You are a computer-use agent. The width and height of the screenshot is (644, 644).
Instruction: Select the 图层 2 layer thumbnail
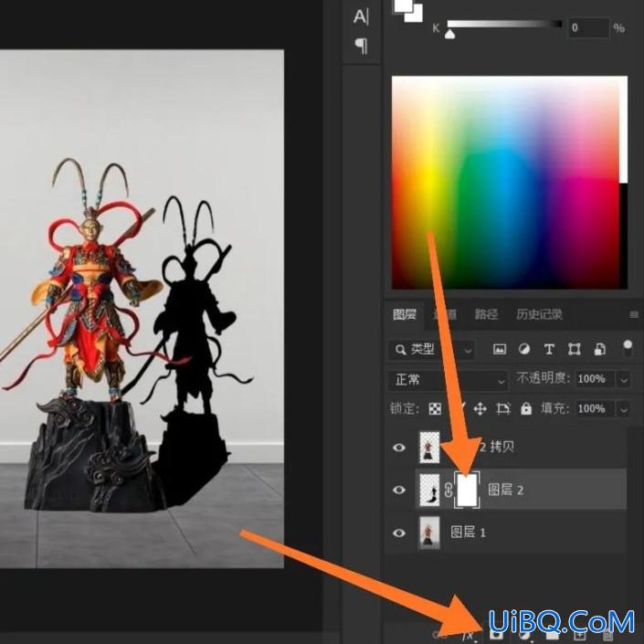coord(429,490)
